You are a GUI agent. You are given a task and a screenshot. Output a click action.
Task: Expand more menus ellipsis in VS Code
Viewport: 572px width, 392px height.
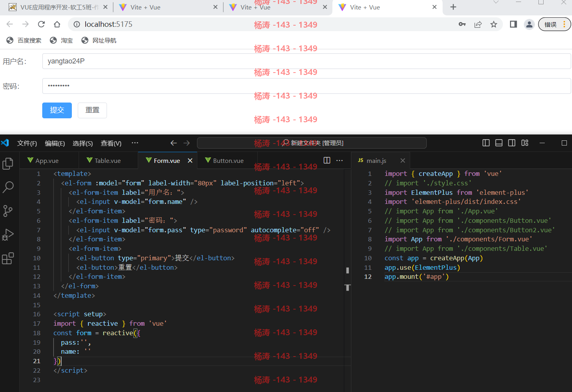coord(135,143)
